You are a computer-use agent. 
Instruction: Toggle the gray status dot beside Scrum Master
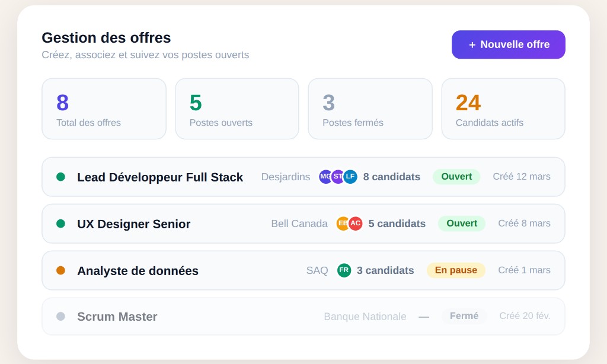60,317
